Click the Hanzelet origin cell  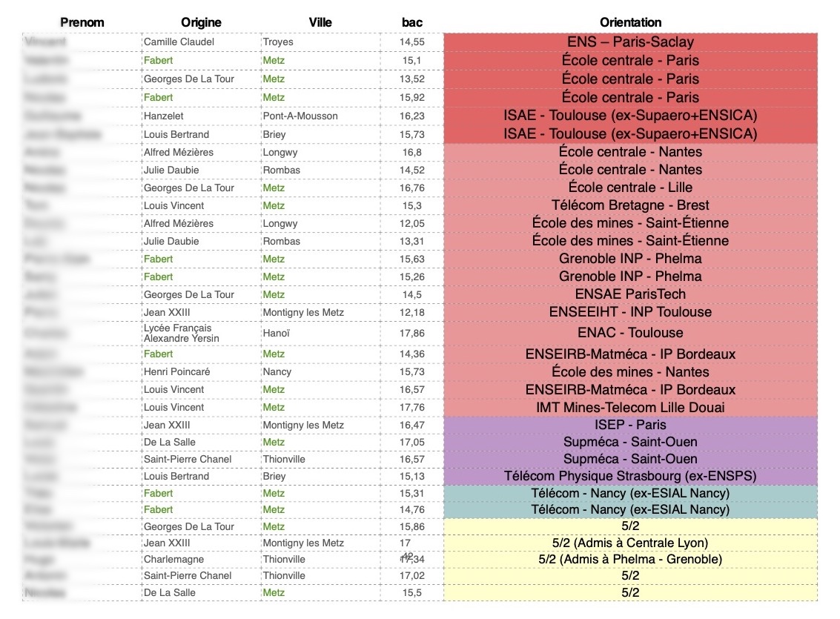(x=201, y=116)
